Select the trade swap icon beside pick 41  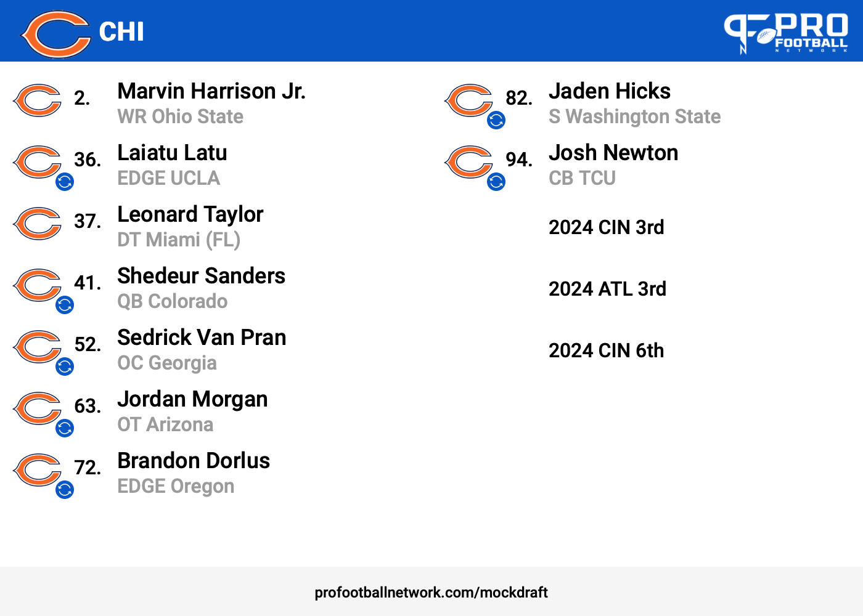[x=65, y=305]
